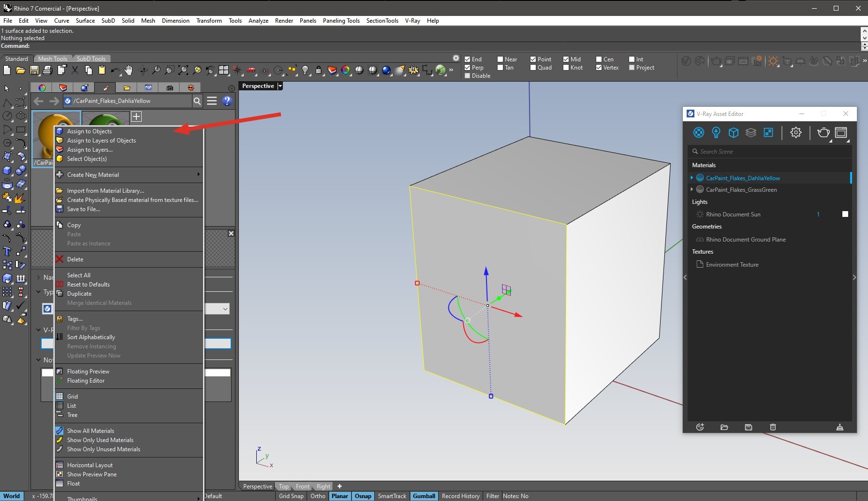Open the Materials panel hamburger menu
This screenshot has width=868, height=501.
[212, 101]
